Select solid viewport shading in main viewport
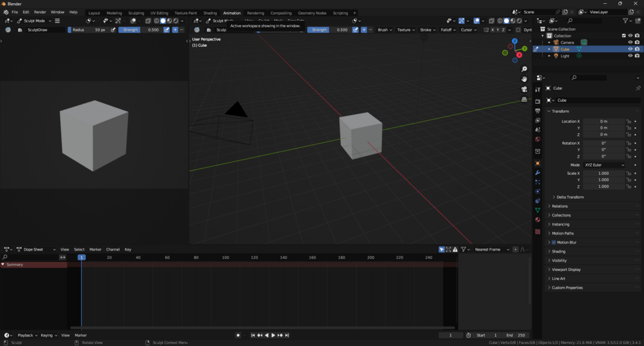 506,21
